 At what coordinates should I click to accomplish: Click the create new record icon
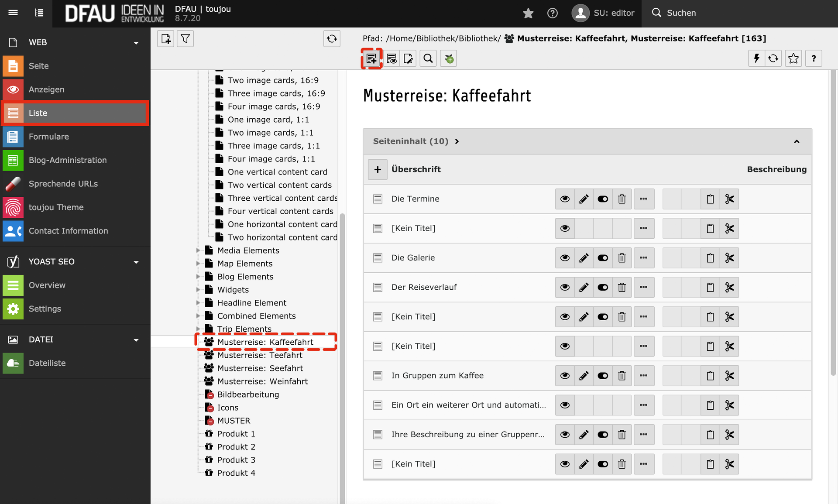point(371,58)
